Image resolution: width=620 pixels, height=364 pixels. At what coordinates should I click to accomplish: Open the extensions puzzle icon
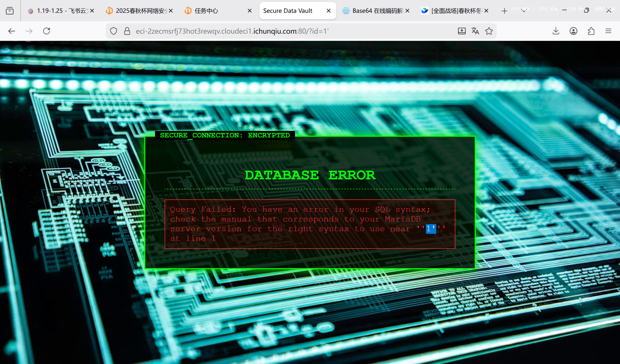(591, 31)
